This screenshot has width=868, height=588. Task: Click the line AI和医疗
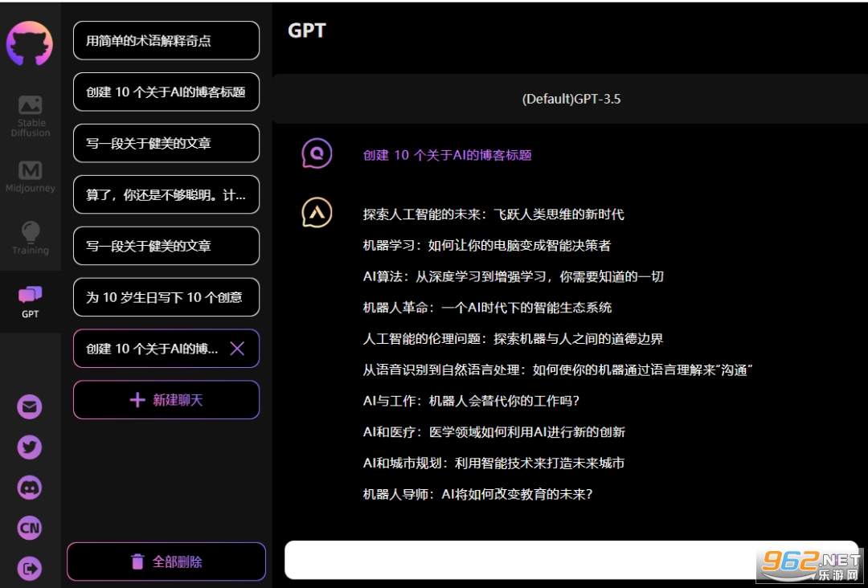pos(493,431)
